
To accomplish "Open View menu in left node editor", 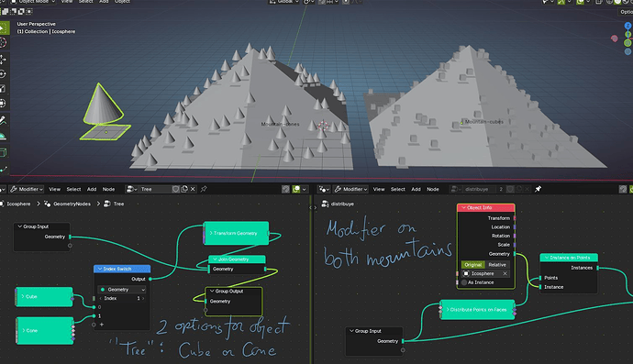I will point(54,189).
